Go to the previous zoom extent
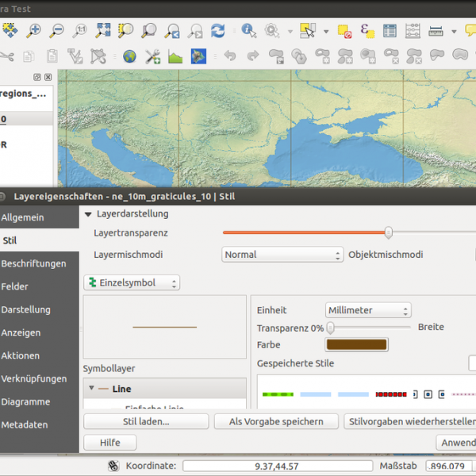476x476 pixels. (x=172, y=30)
